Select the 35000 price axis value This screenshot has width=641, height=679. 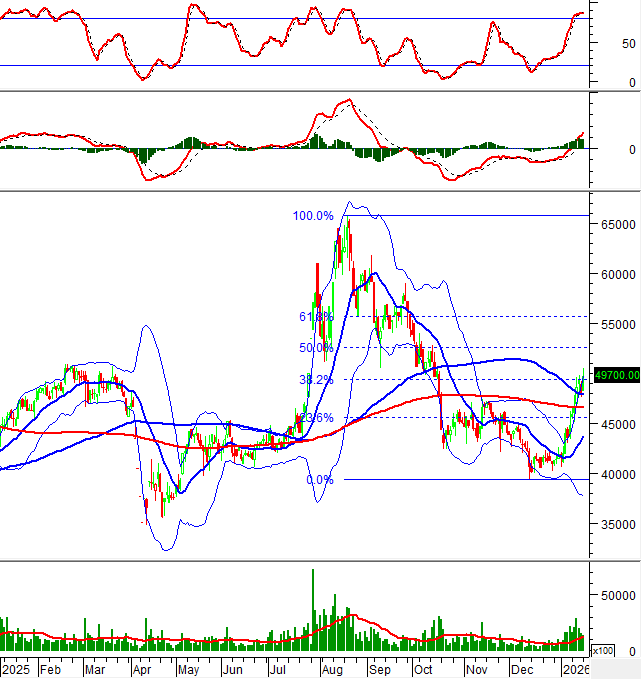point(619,524)
